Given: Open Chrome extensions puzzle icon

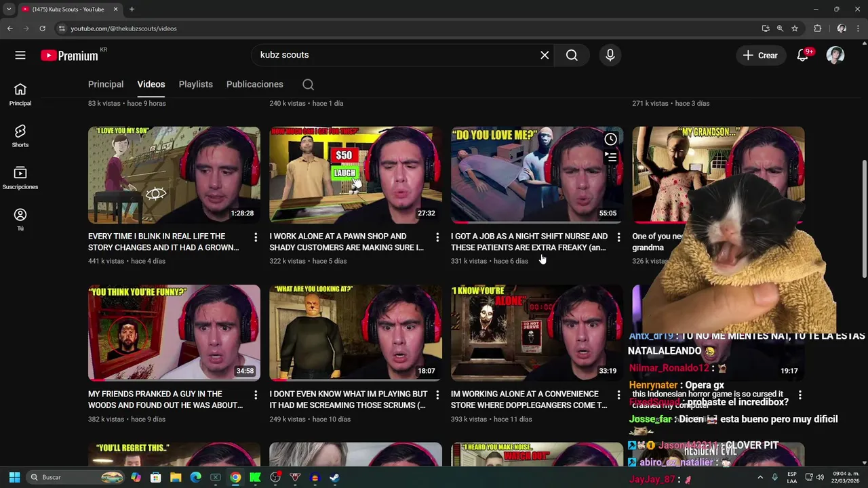Looking at the screenshot, I should pyautogui.click(x=818, y=28).
